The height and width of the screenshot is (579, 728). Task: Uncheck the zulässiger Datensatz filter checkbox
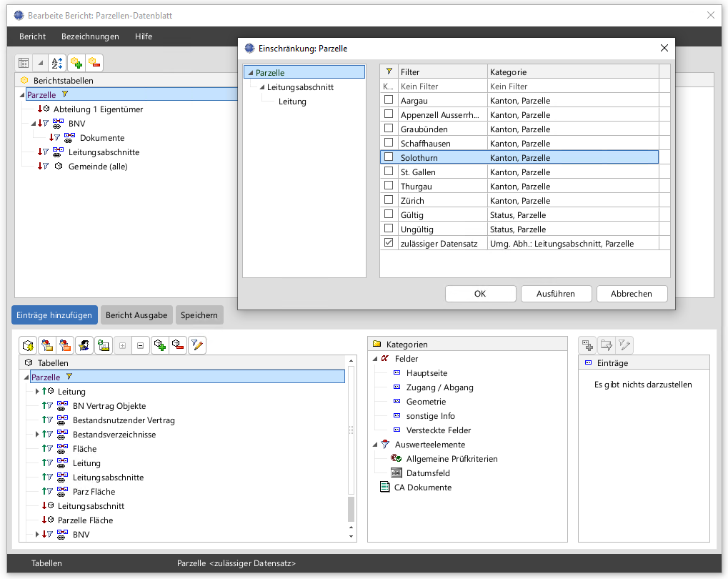coord(389,242)
